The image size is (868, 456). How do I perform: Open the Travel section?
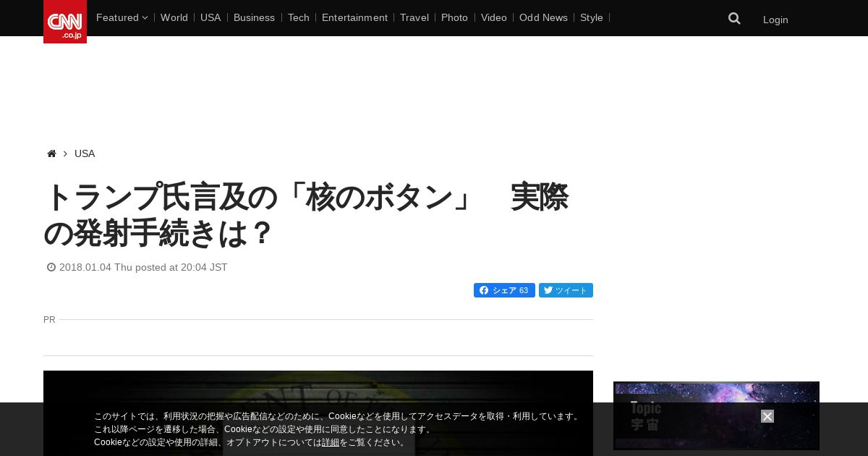click(x=414, y=17)
